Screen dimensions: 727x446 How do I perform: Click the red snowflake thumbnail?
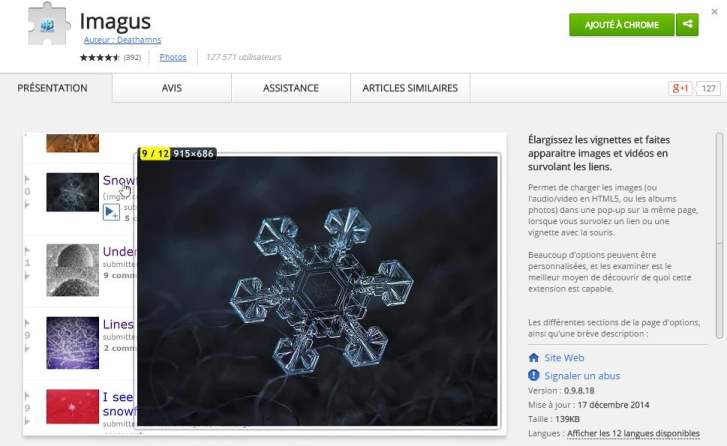72,407
